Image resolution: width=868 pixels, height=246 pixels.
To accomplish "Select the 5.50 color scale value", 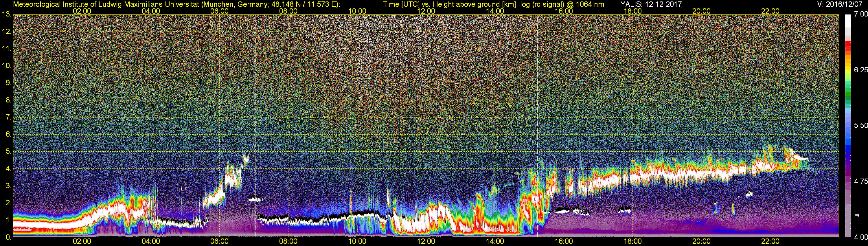I will (x=860, y=125).
